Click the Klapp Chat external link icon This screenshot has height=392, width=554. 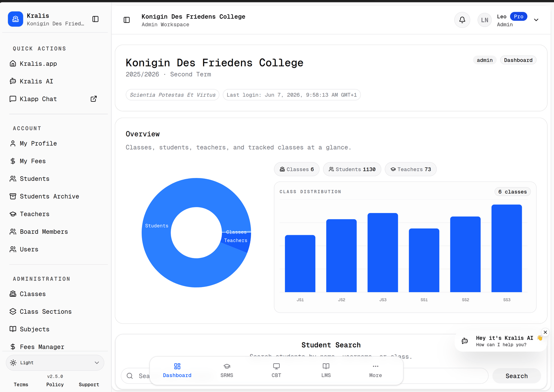[93, 99]
